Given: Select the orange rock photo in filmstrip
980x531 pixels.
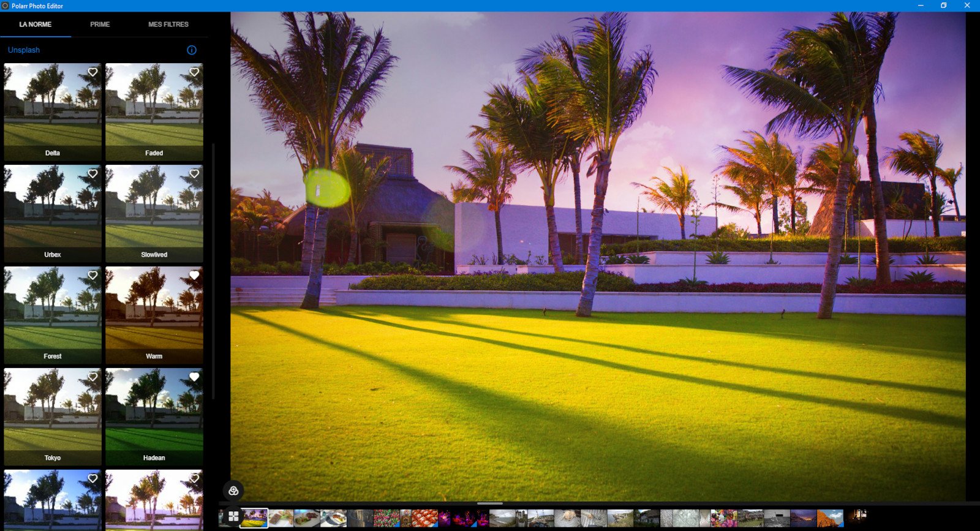Looking at the screenshot, I should click(830, 518).
